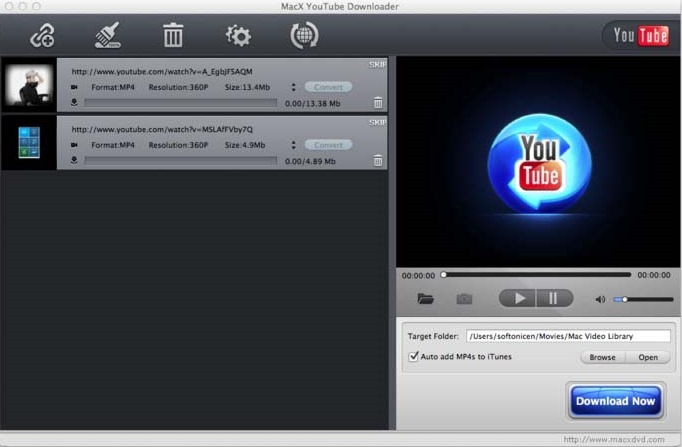
Task: Open format stepper for 4.9Mb video
Action: click(294, 145)
